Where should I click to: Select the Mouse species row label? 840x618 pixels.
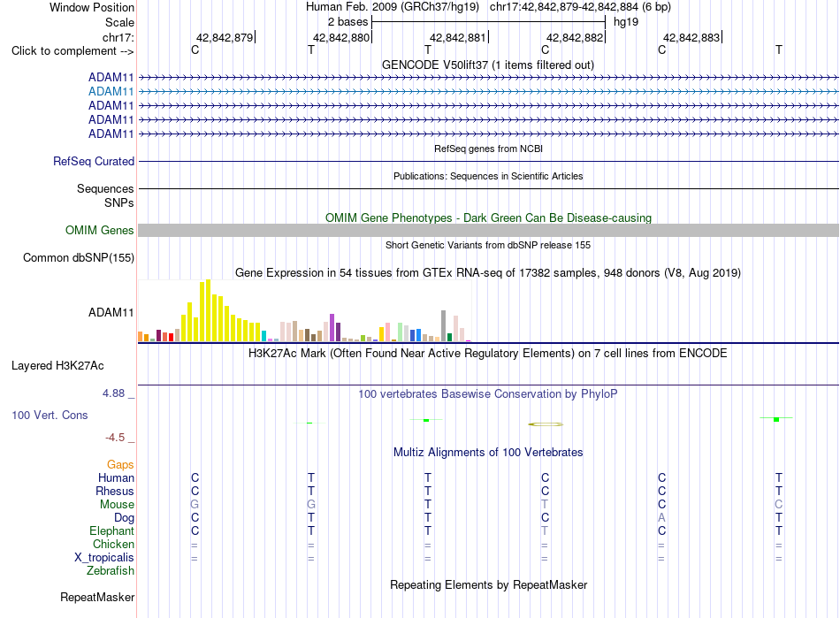[117, 505]
